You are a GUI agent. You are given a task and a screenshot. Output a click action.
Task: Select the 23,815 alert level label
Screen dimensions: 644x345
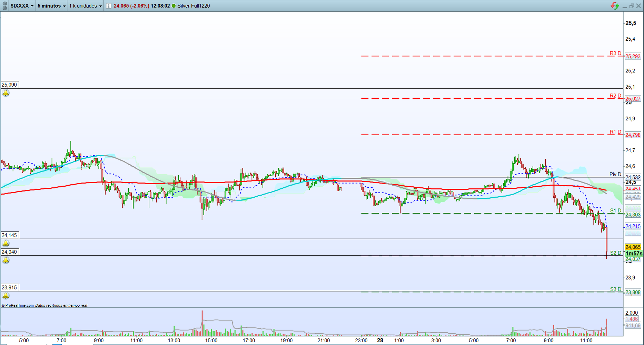tap(10, 288)
